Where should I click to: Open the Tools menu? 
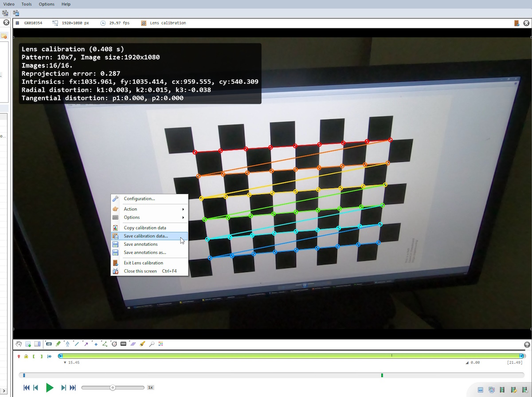(27, 4)
